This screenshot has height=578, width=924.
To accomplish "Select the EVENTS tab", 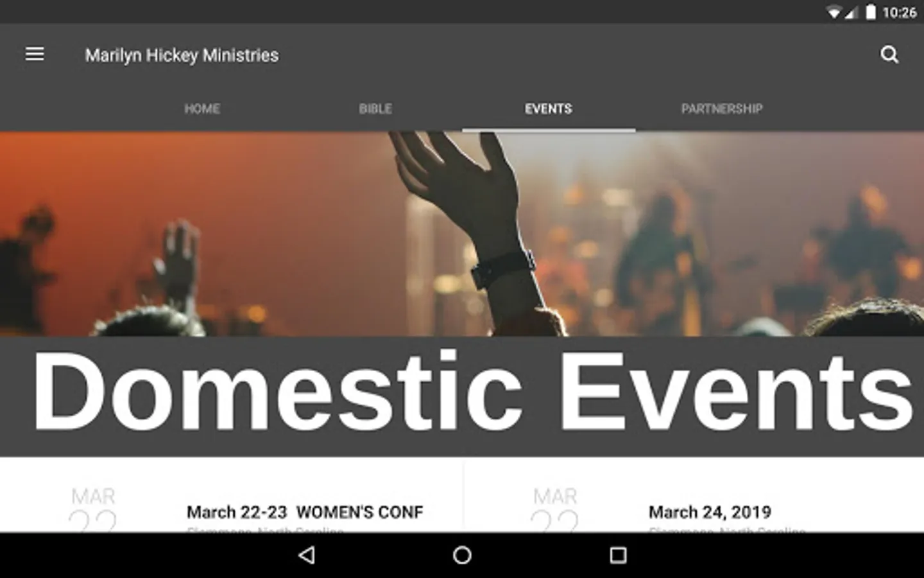I will click(x=549, y=109).
